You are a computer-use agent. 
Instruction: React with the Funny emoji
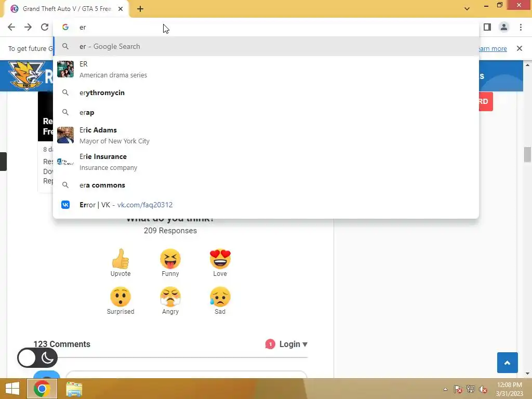[x=170, y=263]
